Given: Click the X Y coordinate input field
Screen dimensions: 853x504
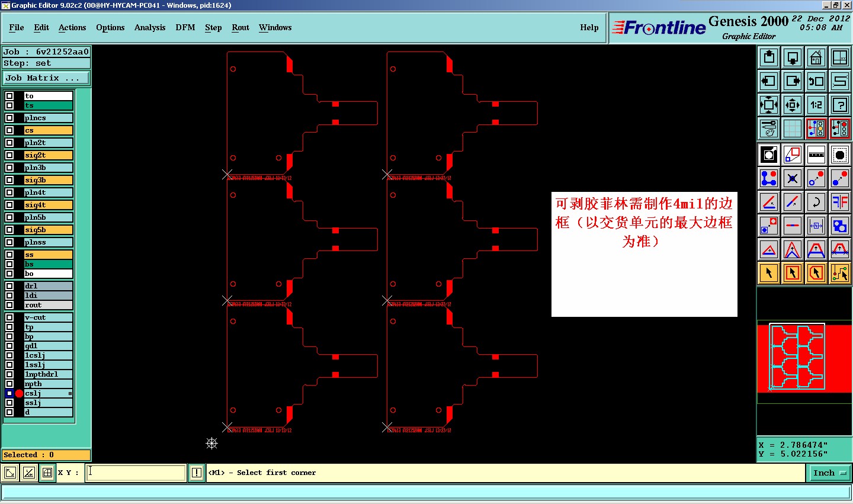Looking at the screenshot, I should point(136,473).
